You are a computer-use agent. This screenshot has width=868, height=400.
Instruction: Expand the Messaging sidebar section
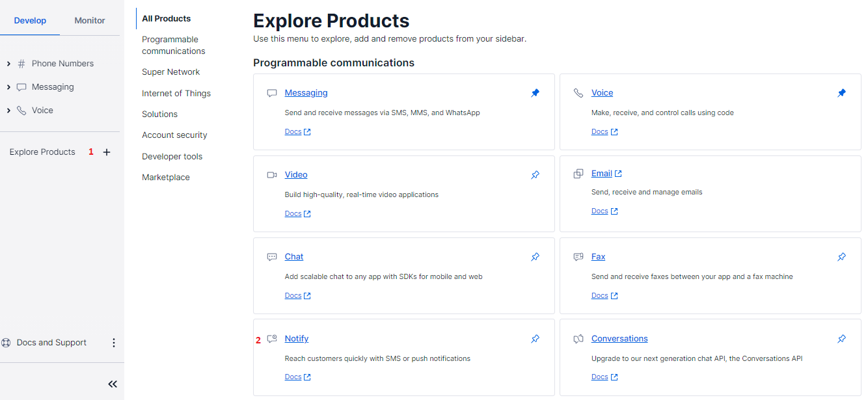tap(8, 87)
